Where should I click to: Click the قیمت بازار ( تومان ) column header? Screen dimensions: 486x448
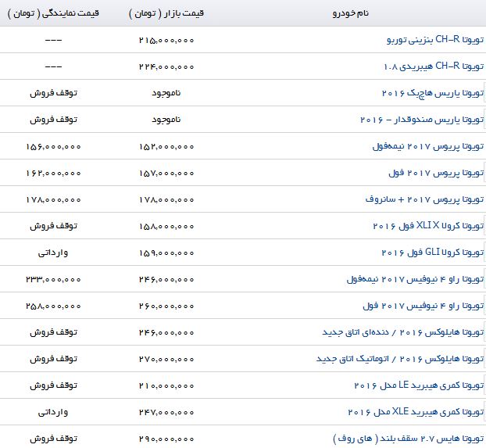tap(166, 13)
